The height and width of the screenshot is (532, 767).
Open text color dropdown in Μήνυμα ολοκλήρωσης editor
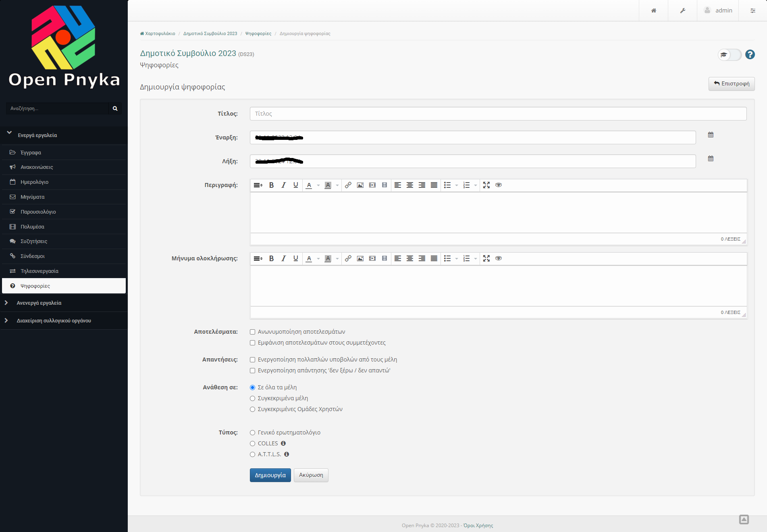(x=318, y=259)
